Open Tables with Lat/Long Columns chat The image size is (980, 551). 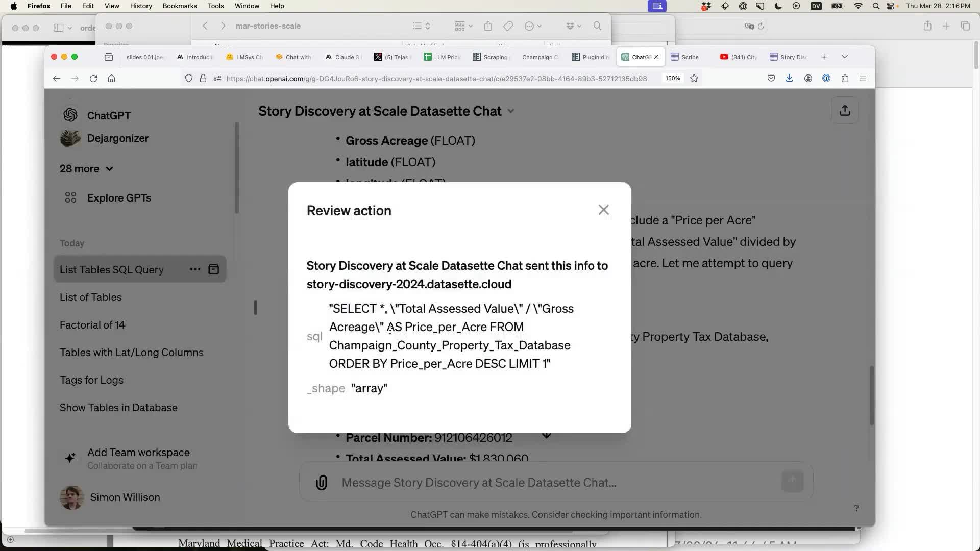point(132,352)
